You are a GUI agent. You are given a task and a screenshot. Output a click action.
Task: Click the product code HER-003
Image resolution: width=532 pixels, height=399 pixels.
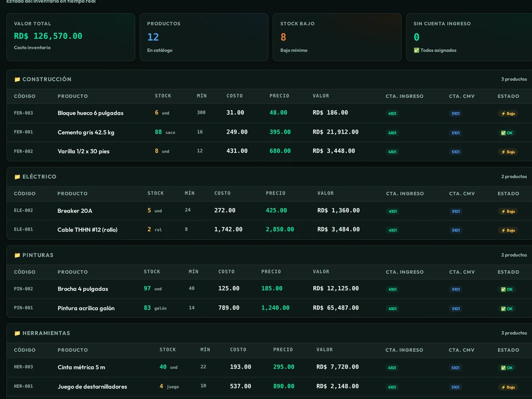[23, 367]
